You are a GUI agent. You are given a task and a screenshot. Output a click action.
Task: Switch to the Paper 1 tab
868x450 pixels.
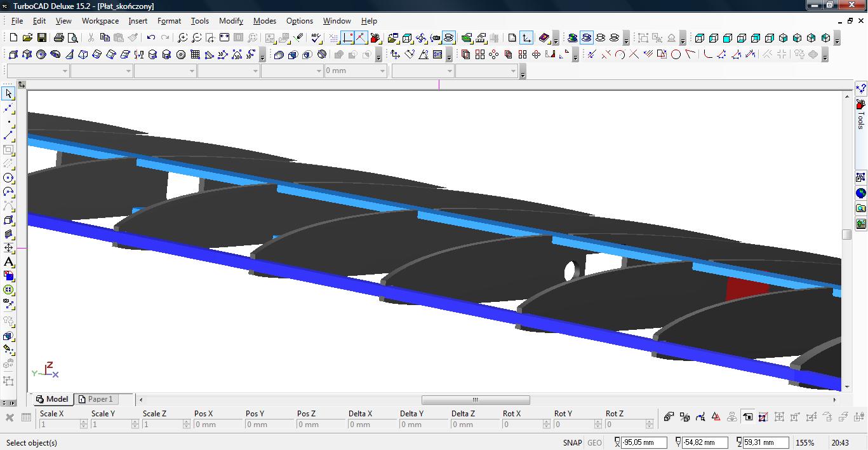pos(95,399)
